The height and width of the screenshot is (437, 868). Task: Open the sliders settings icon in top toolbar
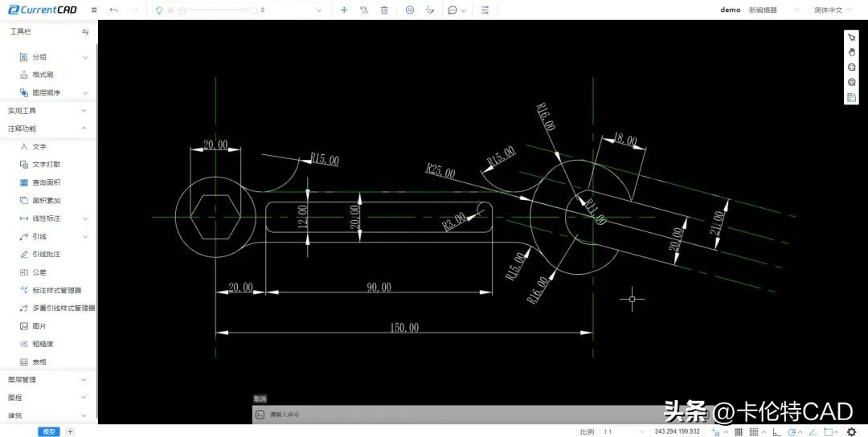click(485, 10)
